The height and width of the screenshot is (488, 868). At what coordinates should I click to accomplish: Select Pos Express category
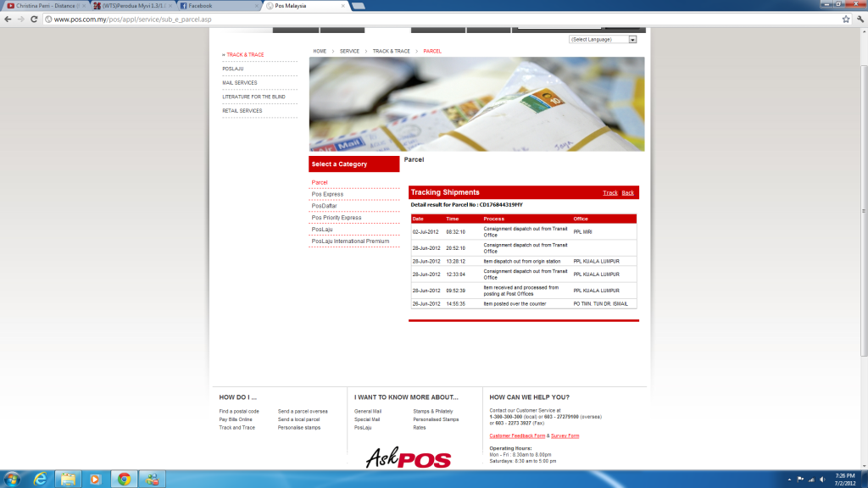(327, 194)
